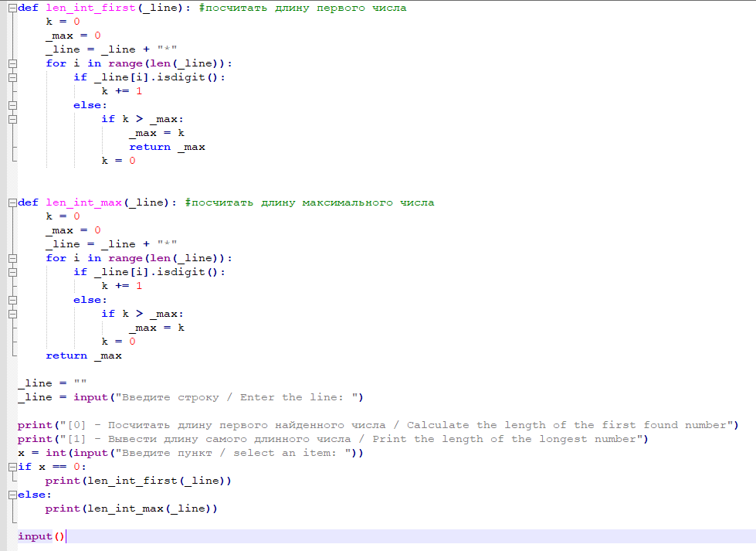Click the line 'x = int(input(...select an item'

point(191,453)
